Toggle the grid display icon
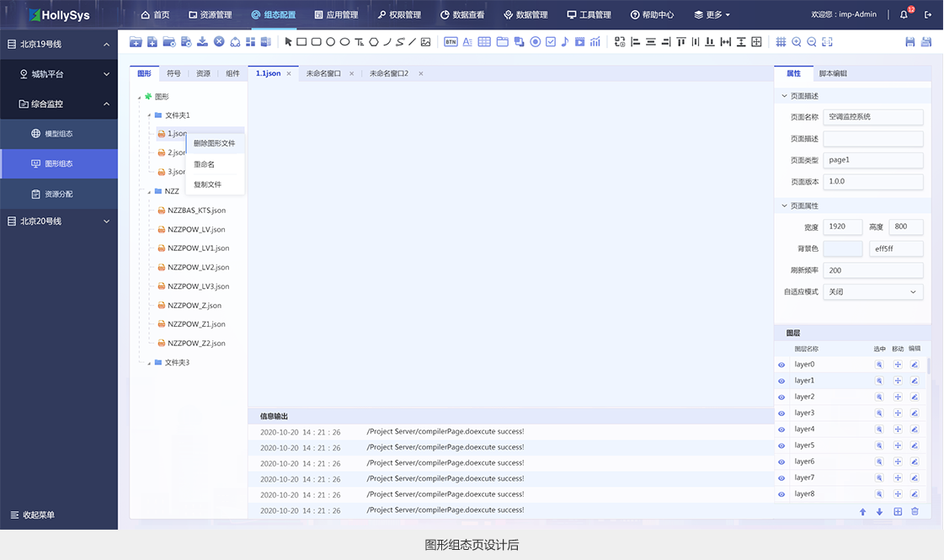Screen dimensions: 944x560 point(781,42)
